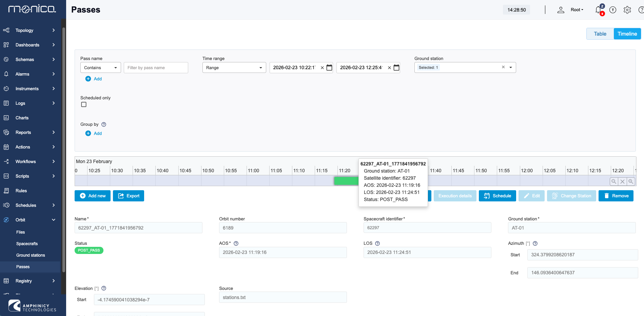Clear the end time 12:25 value

click(389, 68)
